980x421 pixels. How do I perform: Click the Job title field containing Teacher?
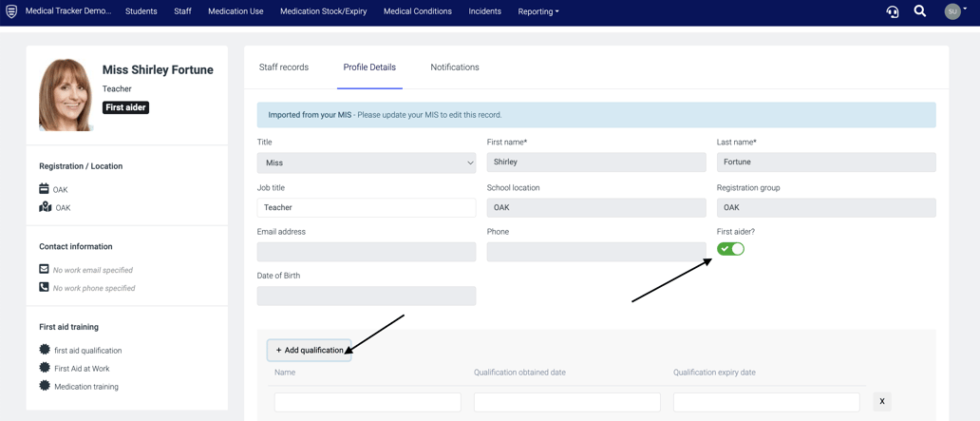coord(367,208)
